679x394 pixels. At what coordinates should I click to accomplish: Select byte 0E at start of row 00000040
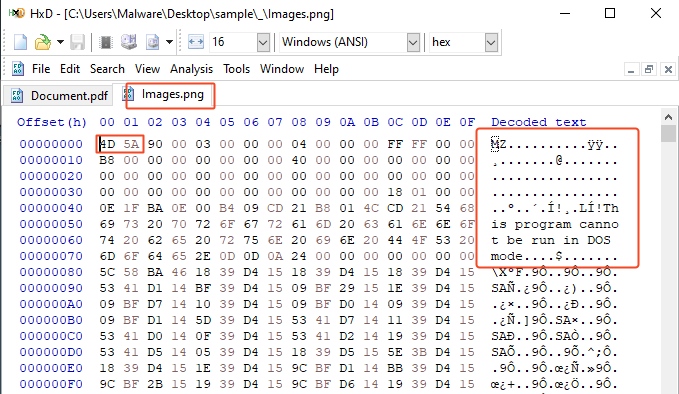(107, 208)
